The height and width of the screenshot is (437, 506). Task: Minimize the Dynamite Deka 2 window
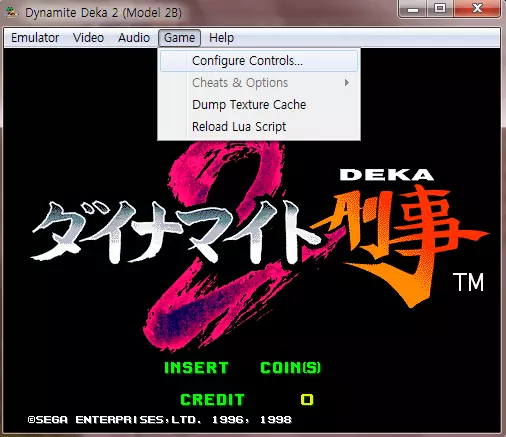point(413,9)
